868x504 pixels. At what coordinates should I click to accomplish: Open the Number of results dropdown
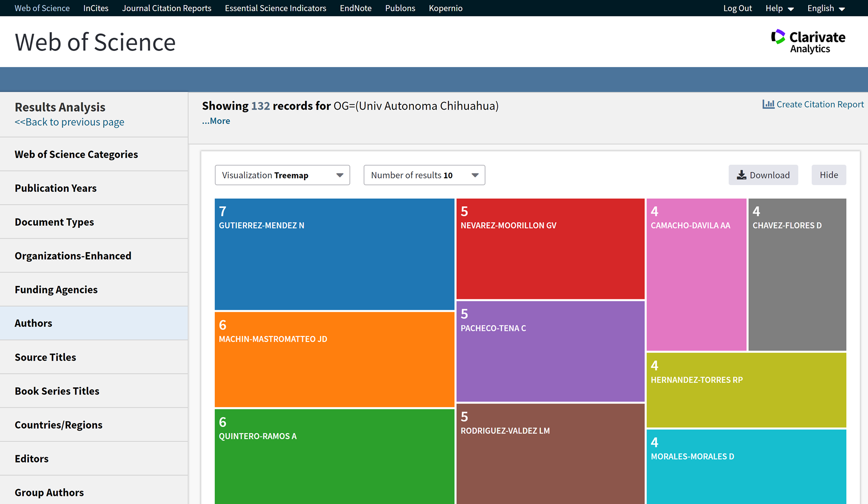click(x=424, y=175)
